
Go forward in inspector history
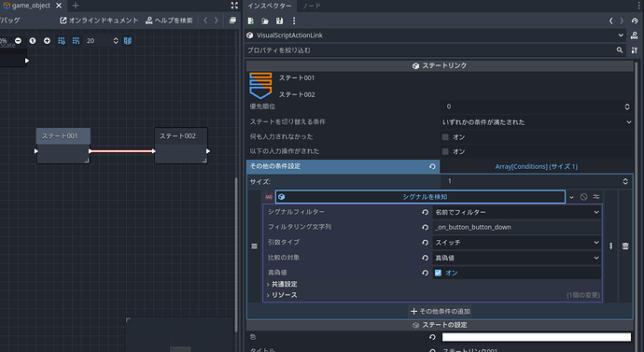click(x=622, y=21)
